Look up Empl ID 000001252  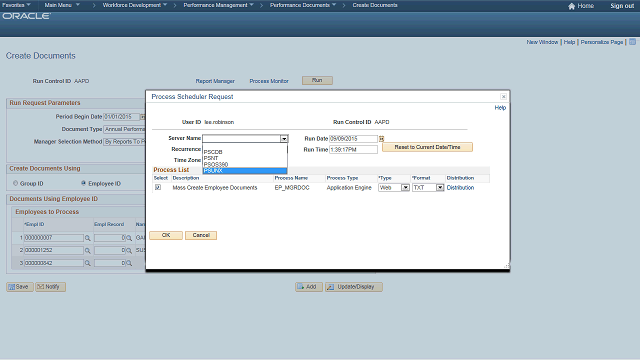87,251
